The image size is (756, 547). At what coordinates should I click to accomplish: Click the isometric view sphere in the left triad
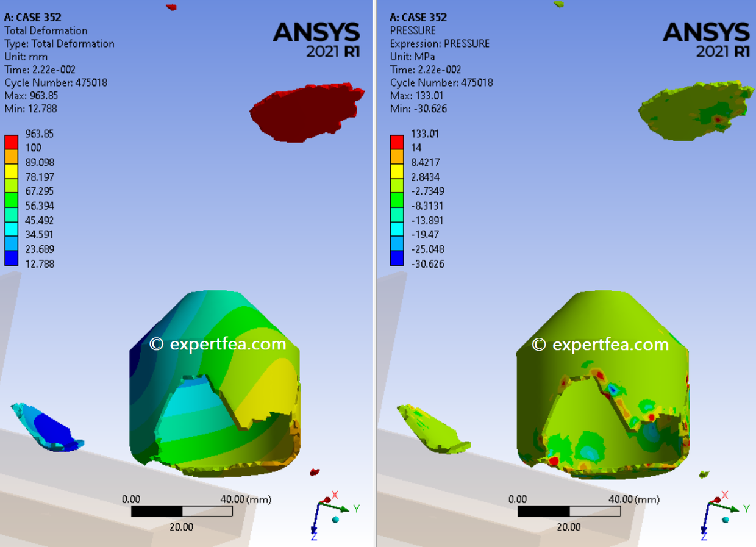coord(335,520)
